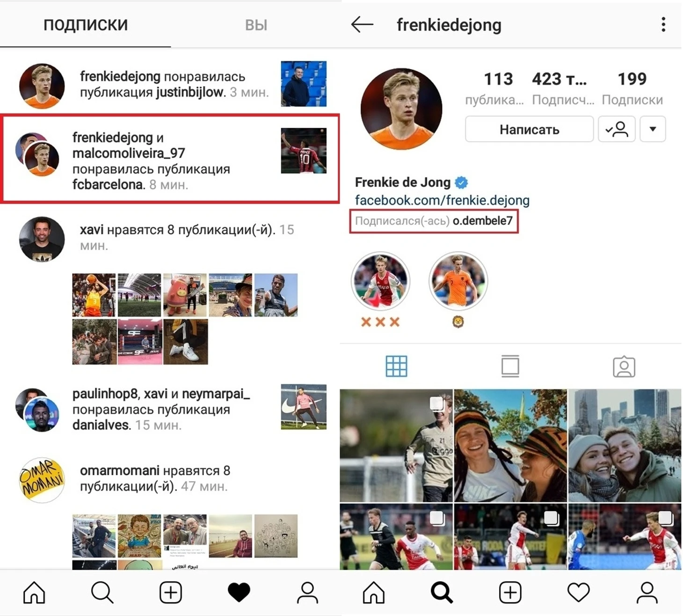This screenshot has height=616, width=683.
Task: Open the three-dot options menu
Action: point(663,24)
